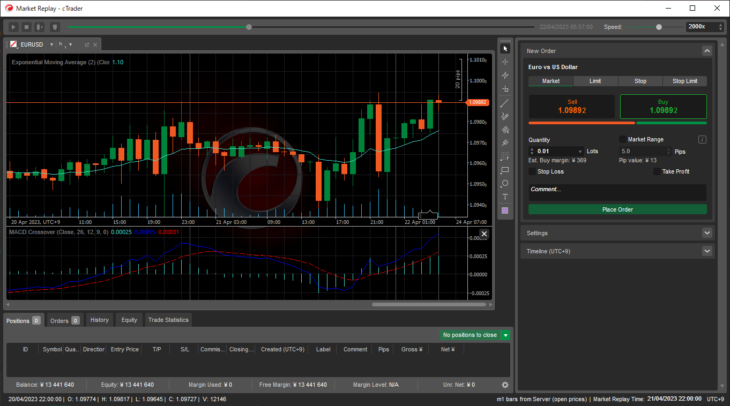Click the orange 1.09892 price label on axis
Screen dimensions: 730x406
[x=478, y=102]
